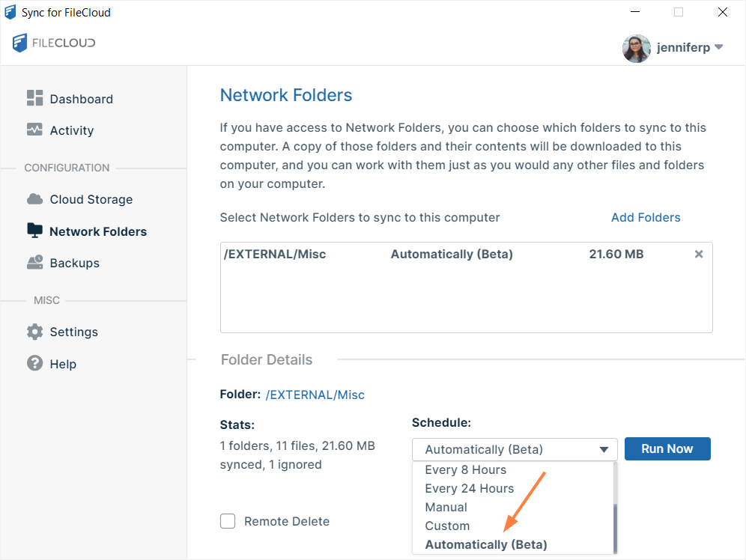
Task: Click the Help question mark icon
Action: 34,363
